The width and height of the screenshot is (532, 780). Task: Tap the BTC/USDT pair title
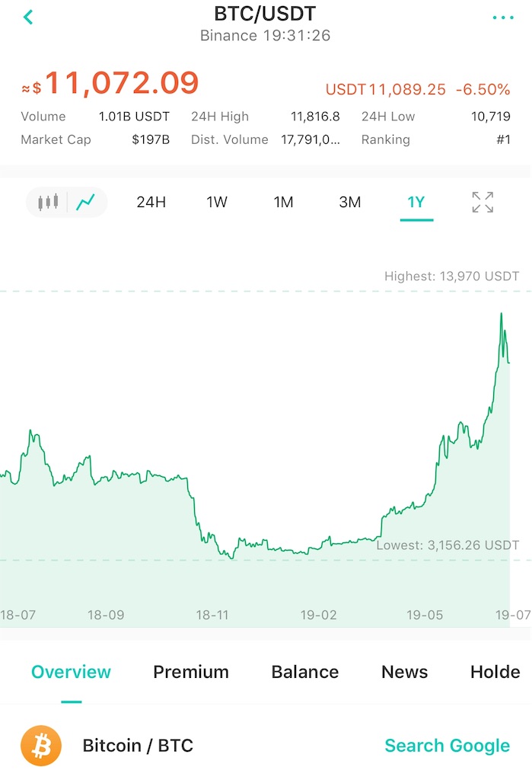(265, 14)
